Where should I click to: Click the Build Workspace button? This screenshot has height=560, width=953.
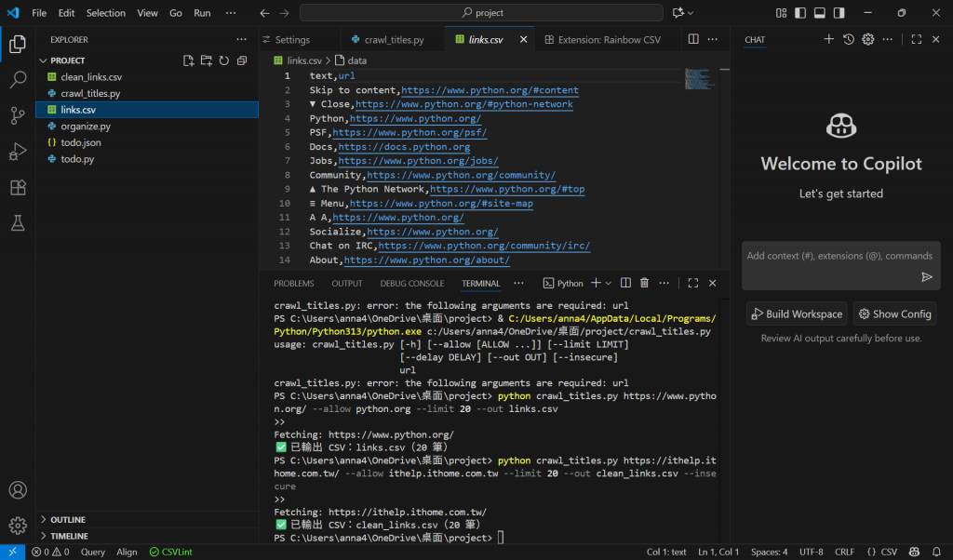point(797,313)
